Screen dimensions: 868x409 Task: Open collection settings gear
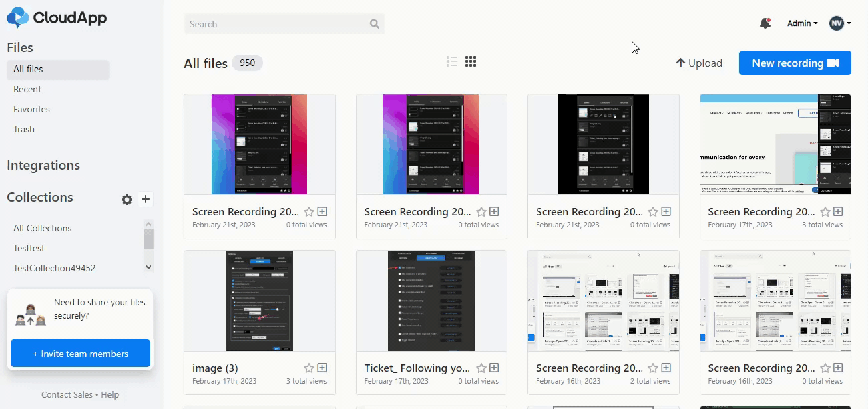click(x=127, y=199)
